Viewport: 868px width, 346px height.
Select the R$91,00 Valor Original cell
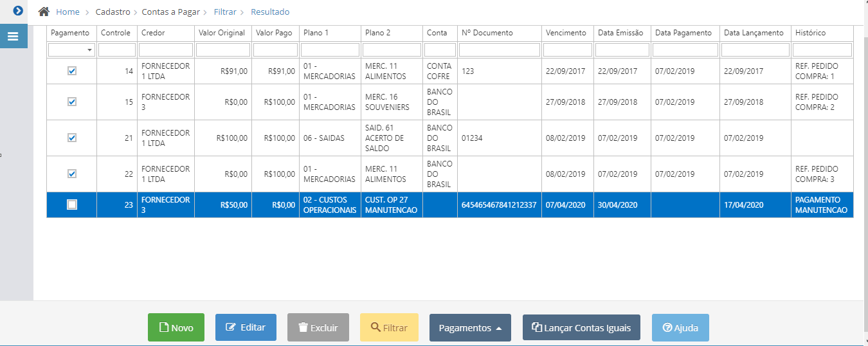pos(222,71)
